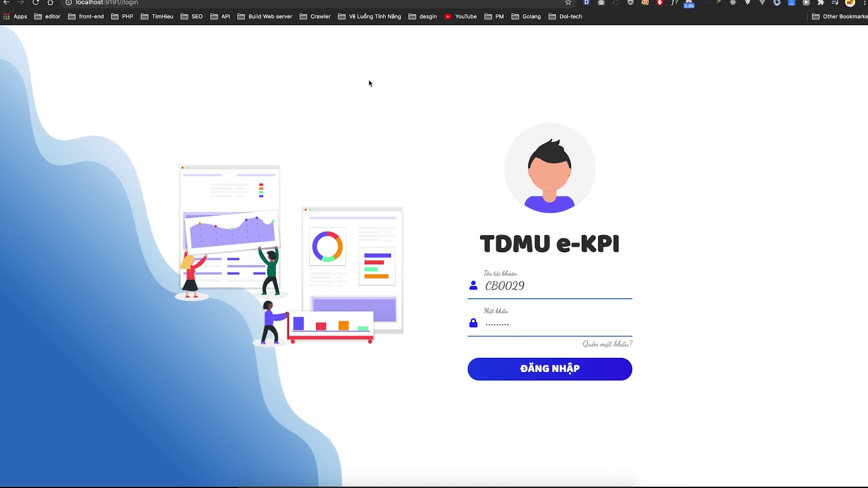868x488 pixels.
Task: Click the media playlist control icon
Action: 835,3
